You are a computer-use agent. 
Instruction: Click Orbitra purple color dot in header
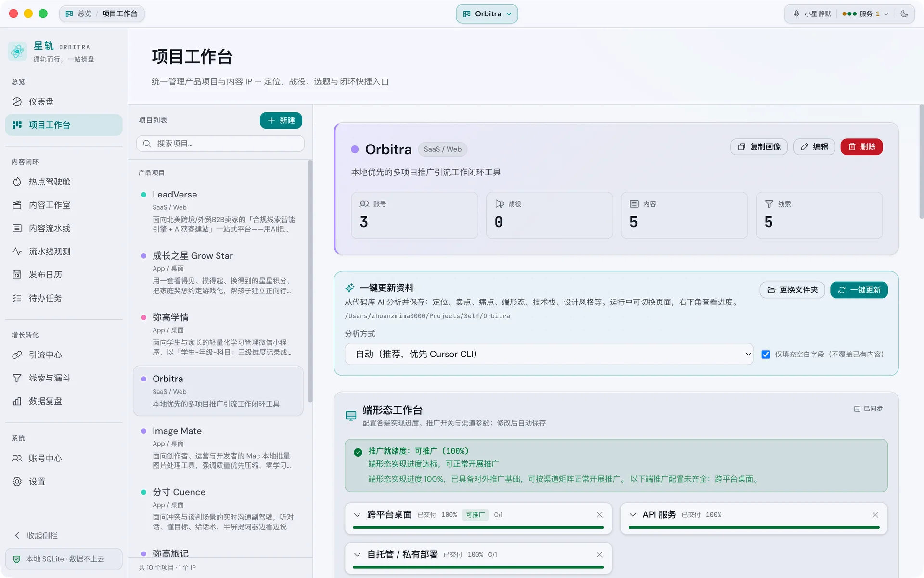pos(355,149)
